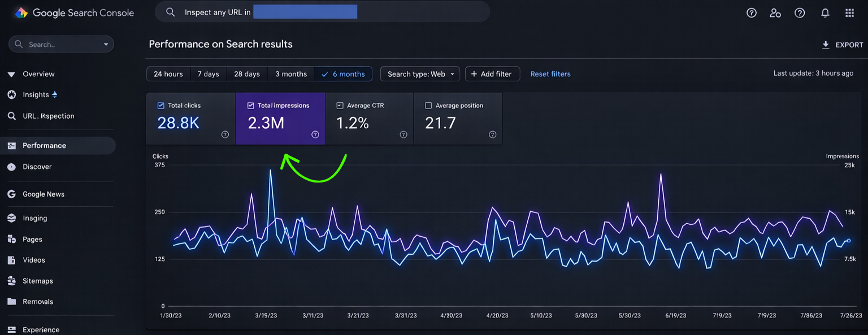Open the Google apps grid icon
Screen dimensions: 868x335
click(x=849, y=13)
